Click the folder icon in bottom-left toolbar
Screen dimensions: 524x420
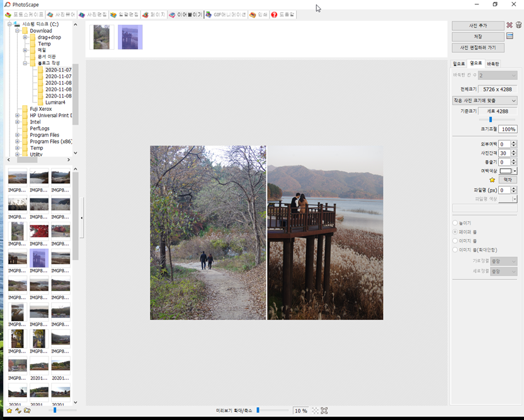(27, 411)
